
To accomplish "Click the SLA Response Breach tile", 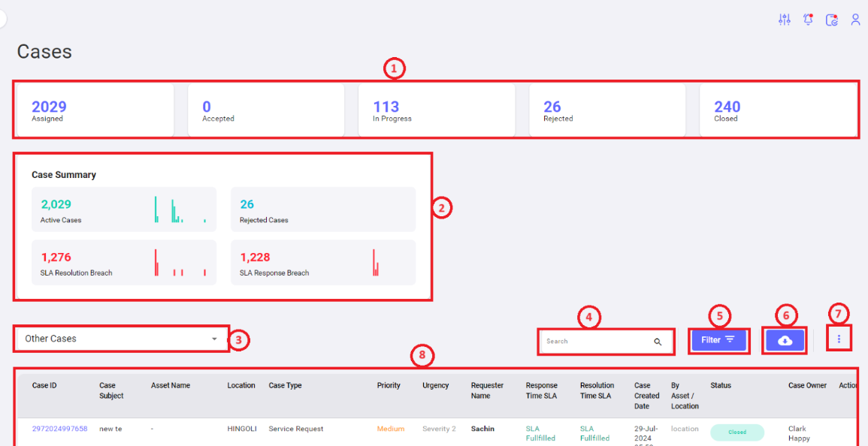I will pos(322,263).
